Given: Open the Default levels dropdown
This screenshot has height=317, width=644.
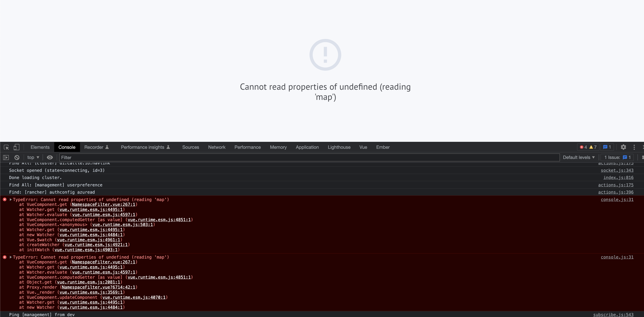Looking at the screenshot, I should pos(579,157).
